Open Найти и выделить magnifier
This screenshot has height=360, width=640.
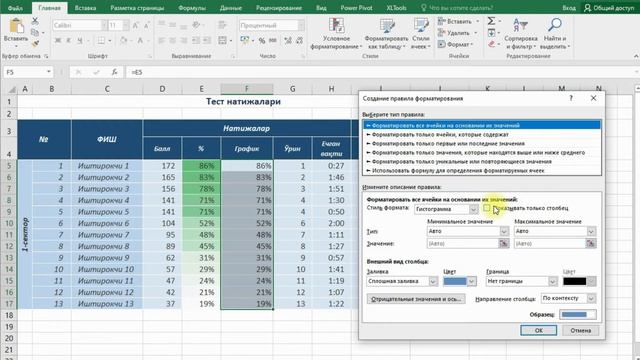pos(554,33)
